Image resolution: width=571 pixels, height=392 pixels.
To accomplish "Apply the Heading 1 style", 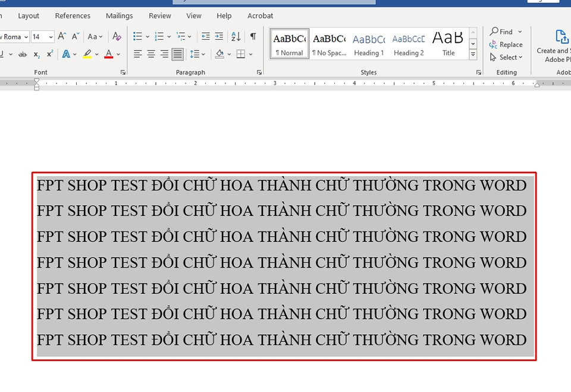I will (369, 43).
